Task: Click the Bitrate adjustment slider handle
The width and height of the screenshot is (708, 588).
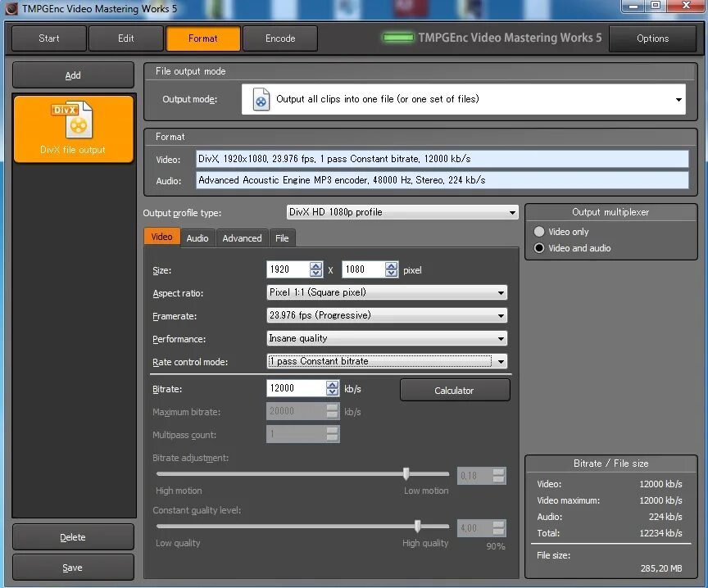Action: coord(406,473)
